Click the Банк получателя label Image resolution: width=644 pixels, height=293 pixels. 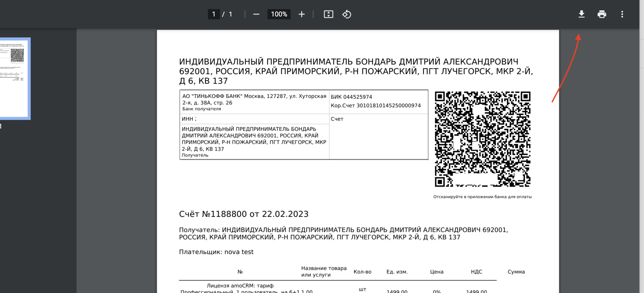tap(202, 109)
